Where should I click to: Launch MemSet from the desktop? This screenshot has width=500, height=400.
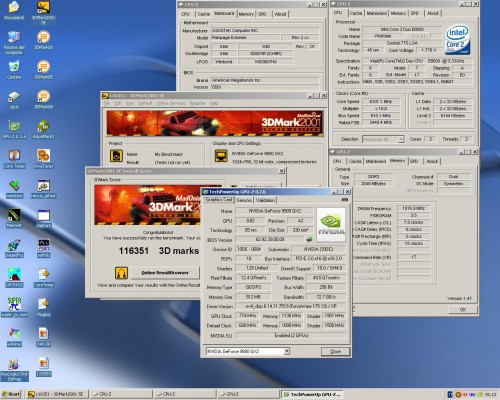click(14, 218)
